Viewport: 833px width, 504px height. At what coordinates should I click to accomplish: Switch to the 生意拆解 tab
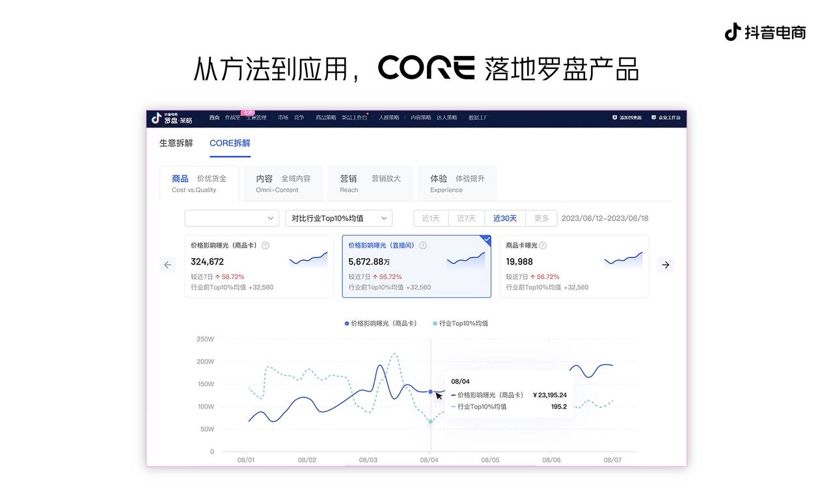click(x=176, y=143)
